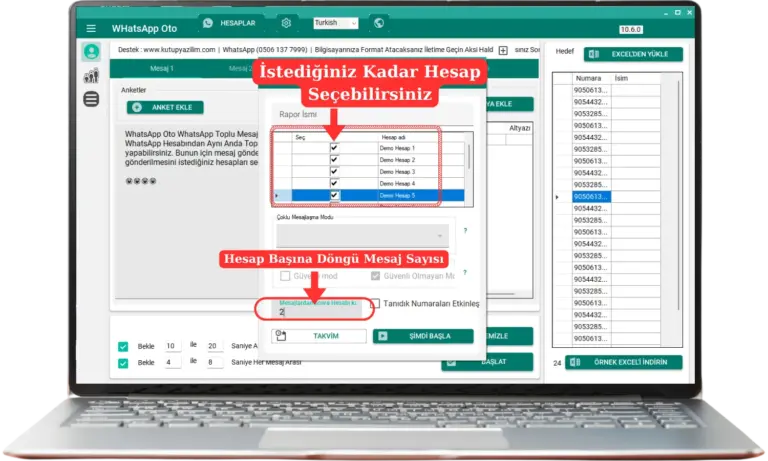Click the play icon on ŞİMDİ BAŞLA
The image size is (768, 461).
[383, 336]
